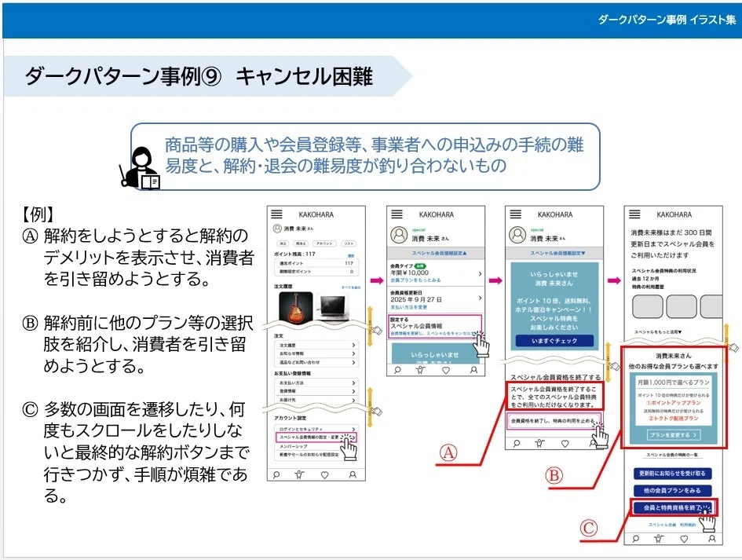Tap profile icon in fourth phone's bottom bar

tap(711, 539)
